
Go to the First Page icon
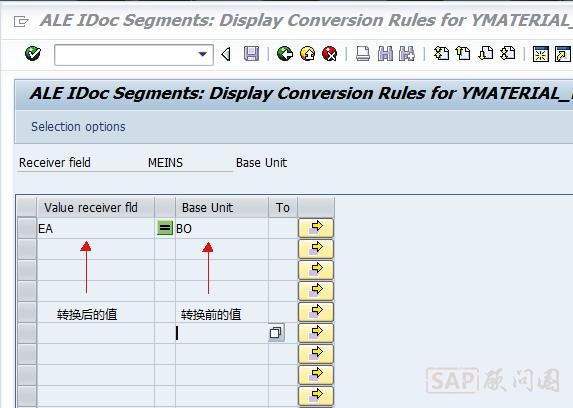(x=441, y=54)
